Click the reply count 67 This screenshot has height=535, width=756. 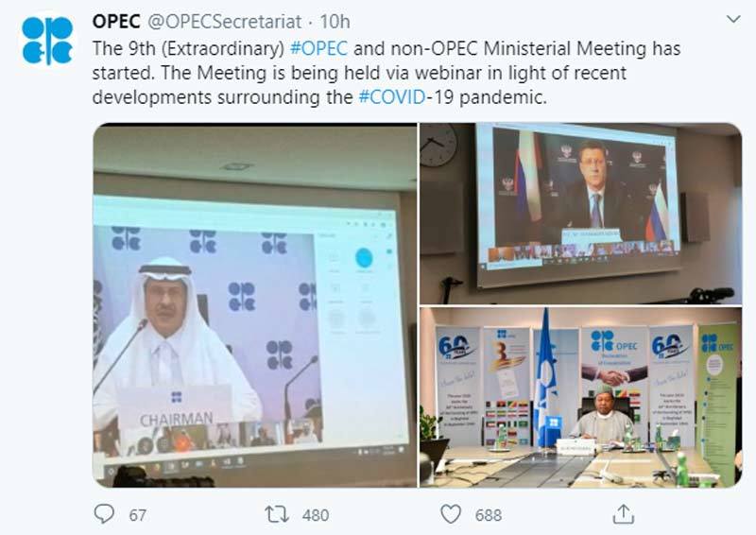(138, 514)
